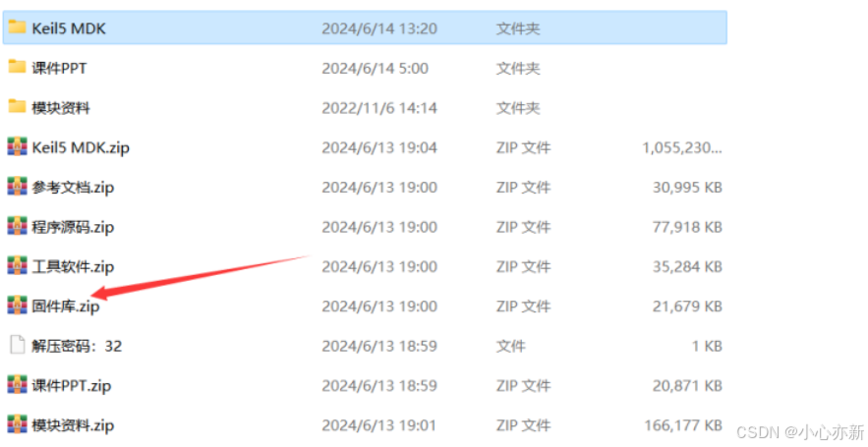This screenshot has width=868, height=447.
Task: Select the folder name 模块资料
Action: 61,108
